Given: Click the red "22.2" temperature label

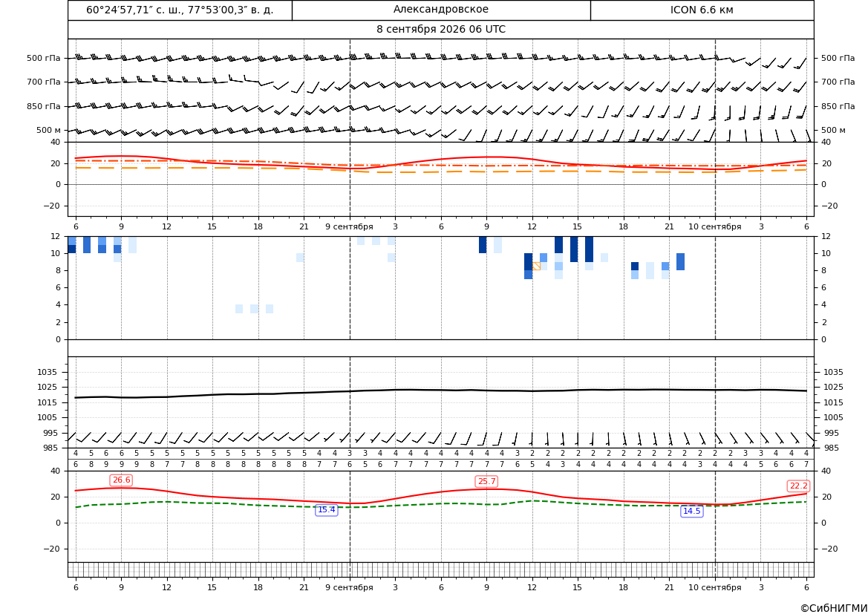Looking at the screenshot, I should point(798,486).
